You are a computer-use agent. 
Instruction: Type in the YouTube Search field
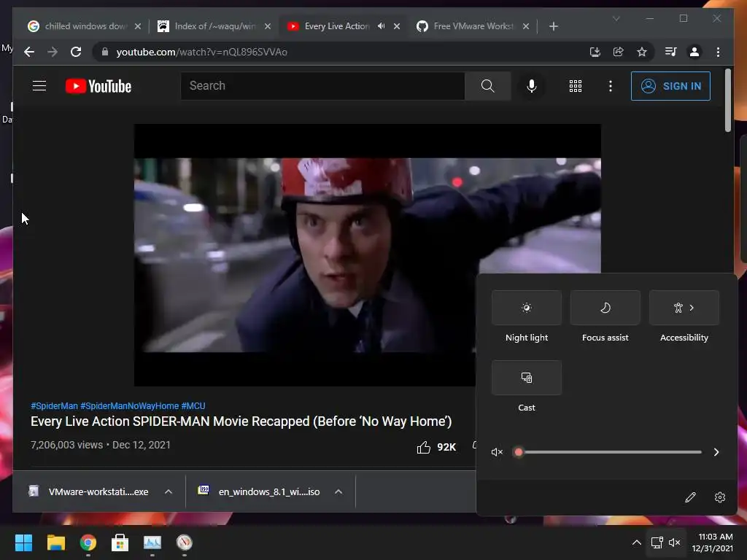coord(322,86)
